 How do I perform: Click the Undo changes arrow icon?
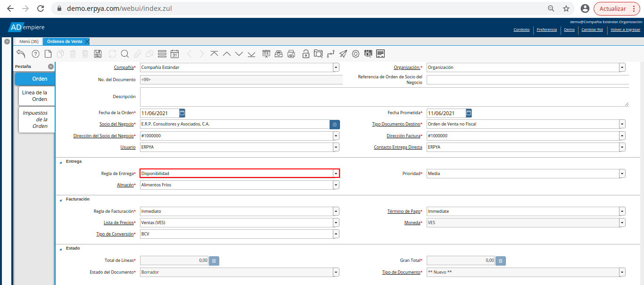[21, 54]
